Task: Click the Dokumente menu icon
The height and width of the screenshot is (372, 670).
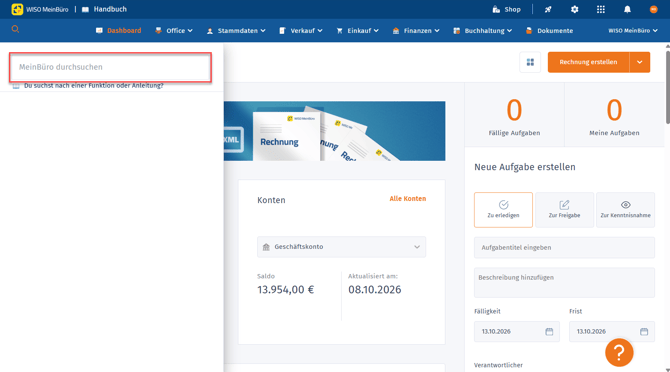Action: point(529,31)
